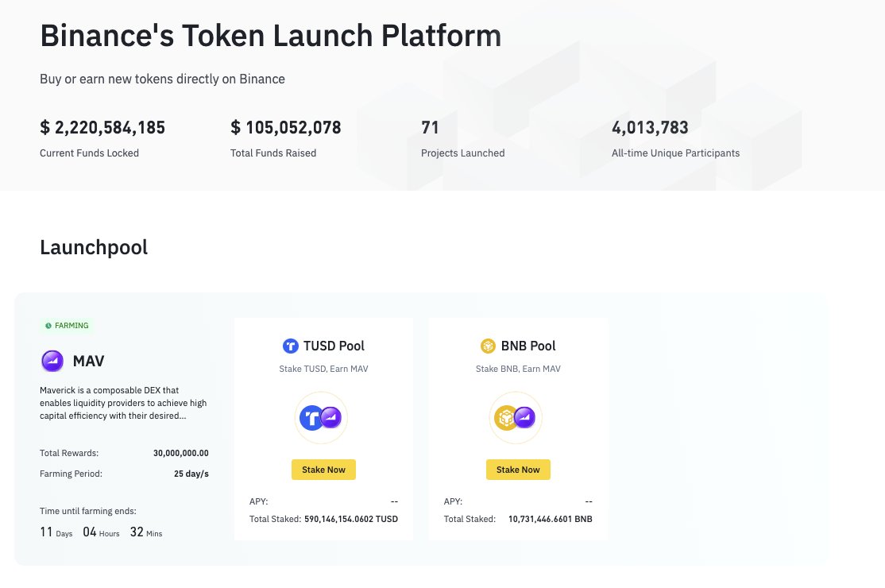The width and height of the screenshot is (885, 588).
Task: Click the TUSD coin icon beside TUSD Pool
Action: click(x=290, y=346)
